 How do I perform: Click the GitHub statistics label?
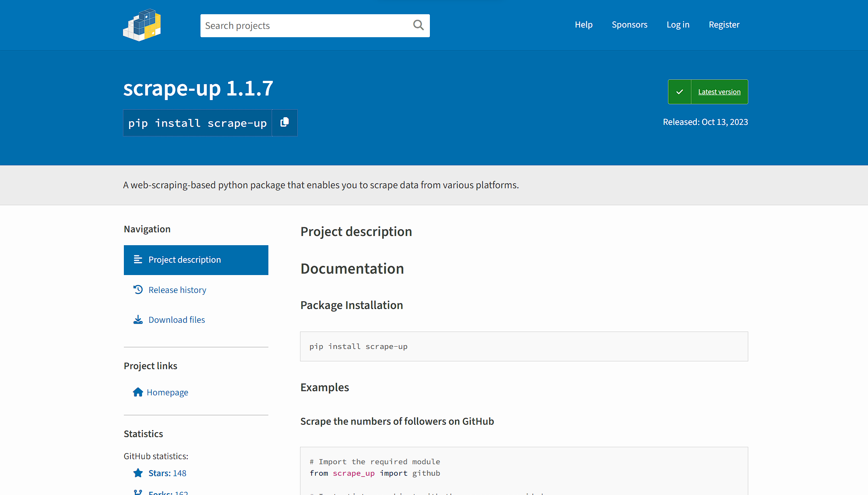pos(156,456)
